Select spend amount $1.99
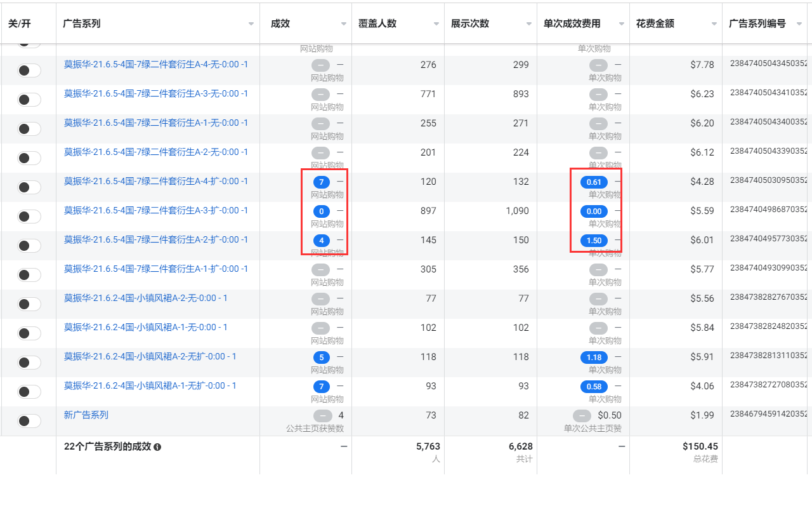 click(702, 415)
